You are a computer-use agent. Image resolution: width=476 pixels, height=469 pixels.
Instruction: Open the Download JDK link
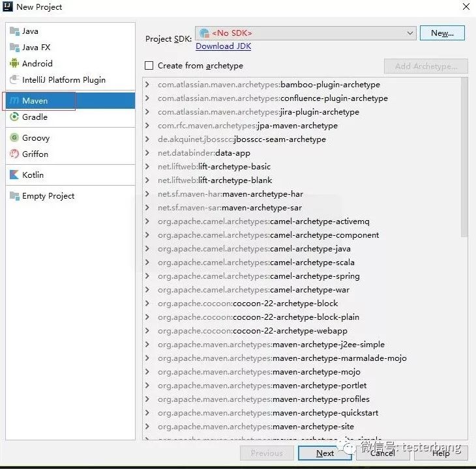(x=223, y=46)
